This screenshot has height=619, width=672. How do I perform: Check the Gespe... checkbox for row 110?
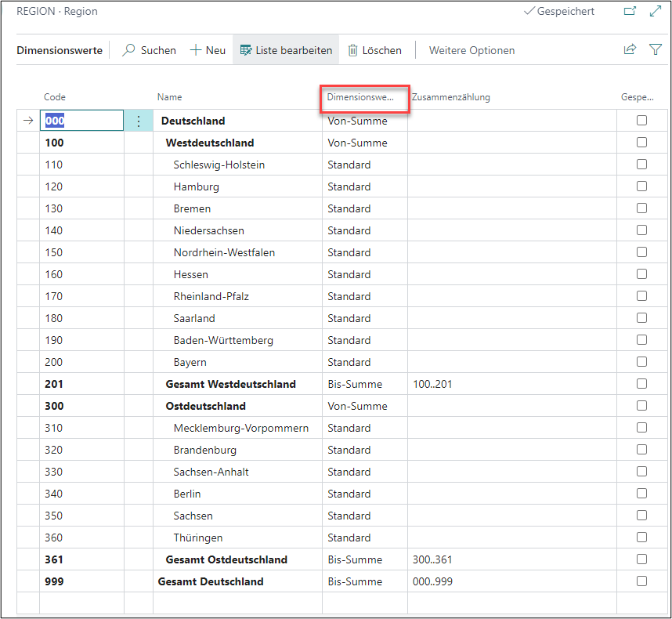pyautogui.click(x=641, y=165)
